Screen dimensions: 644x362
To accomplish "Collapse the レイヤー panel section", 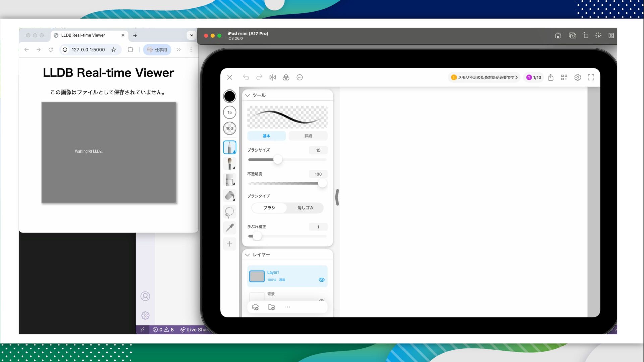I will pos(247,255).
